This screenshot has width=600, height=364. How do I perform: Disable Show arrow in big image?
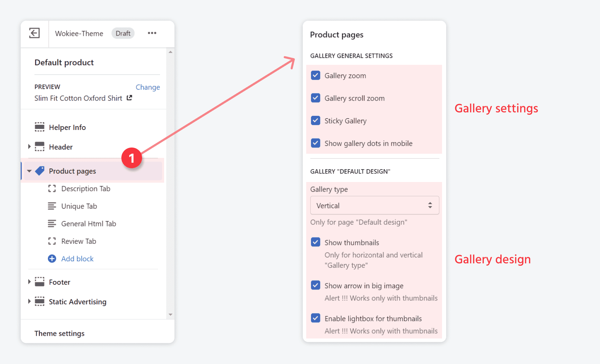click(316, 285)
